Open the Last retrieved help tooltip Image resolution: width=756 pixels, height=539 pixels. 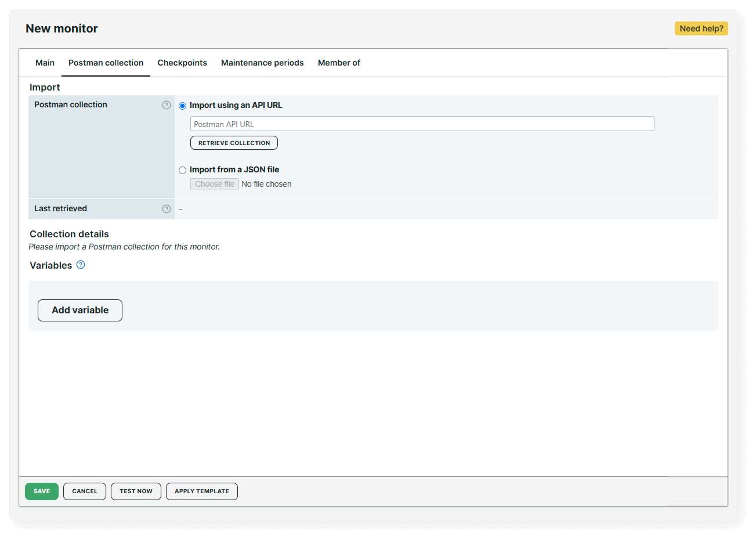click(167, 208)
